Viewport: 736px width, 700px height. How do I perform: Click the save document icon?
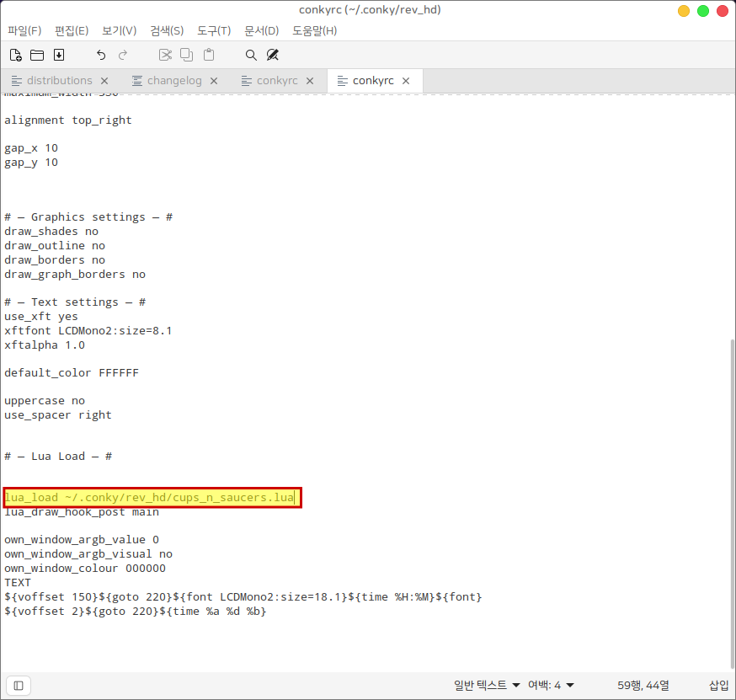click(59, 55)
